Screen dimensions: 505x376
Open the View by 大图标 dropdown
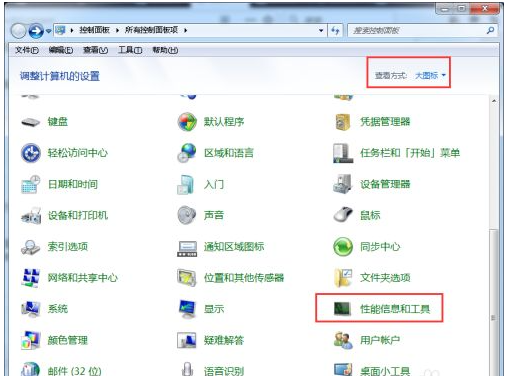point(430,76)
